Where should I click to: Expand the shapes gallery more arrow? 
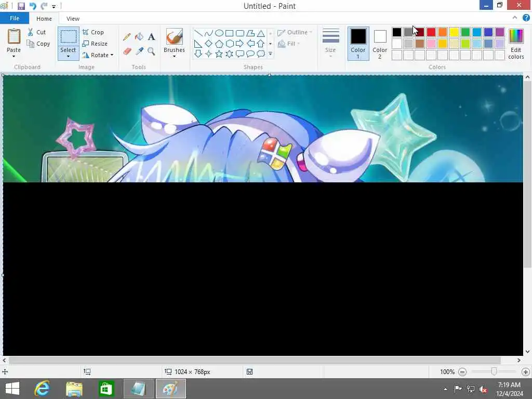(270, 54)
